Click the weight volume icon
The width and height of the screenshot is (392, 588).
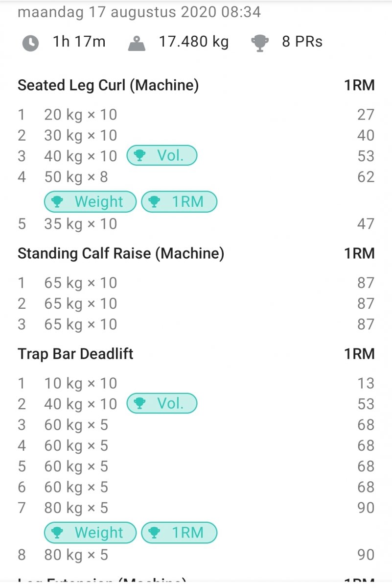[138, 43]
